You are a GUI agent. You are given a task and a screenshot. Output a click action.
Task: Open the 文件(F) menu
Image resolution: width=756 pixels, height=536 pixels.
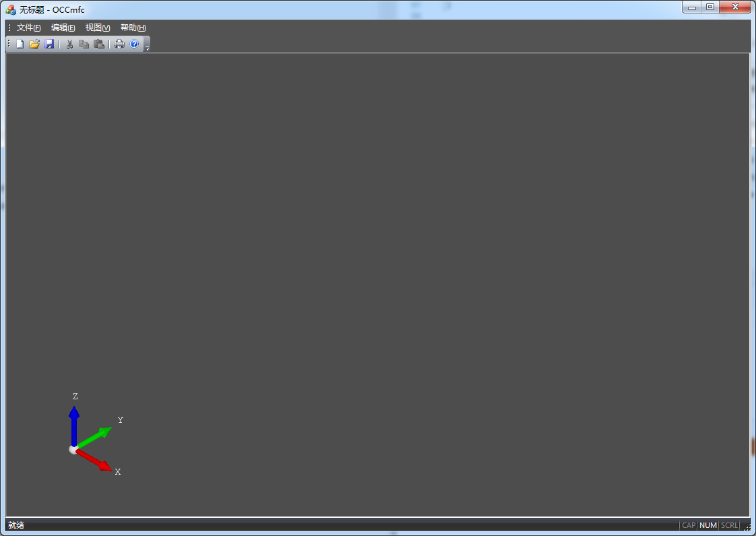point(28,28)
